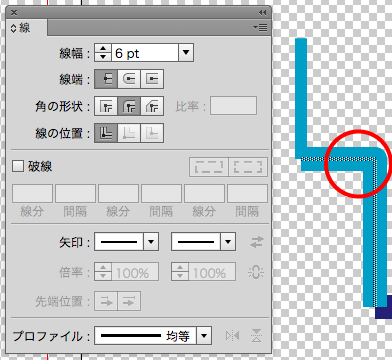Select the butt cap stroke end
This screenshot has height=360, width=392.
106,79
